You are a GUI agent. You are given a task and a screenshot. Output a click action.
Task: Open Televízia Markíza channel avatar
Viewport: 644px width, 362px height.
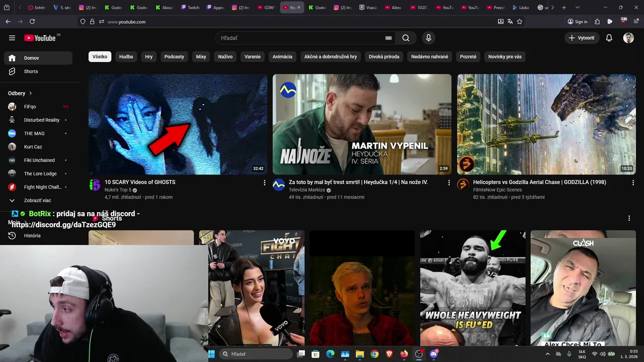coord(279,185)
